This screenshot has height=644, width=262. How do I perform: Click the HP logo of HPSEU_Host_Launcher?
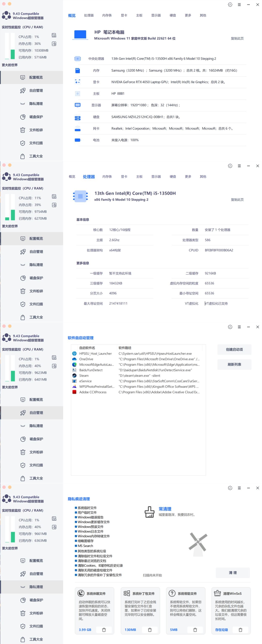[x=74, y=354]
